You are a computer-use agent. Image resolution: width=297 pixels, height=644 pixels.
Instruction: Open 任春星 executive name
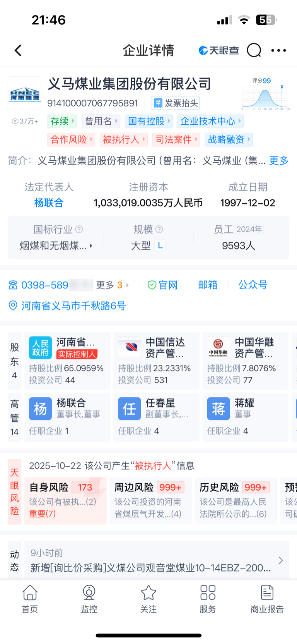[x=160, y=403]
